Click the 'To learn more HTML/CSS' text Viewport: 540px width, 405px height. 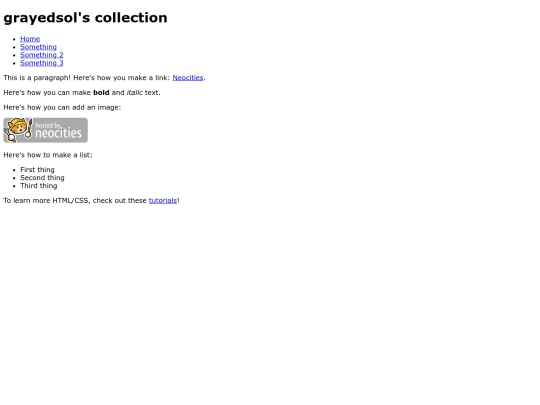[x=47, y=200]
